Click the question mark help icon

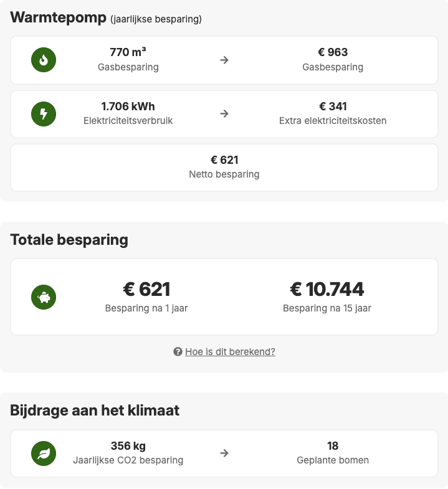[178, 352]
